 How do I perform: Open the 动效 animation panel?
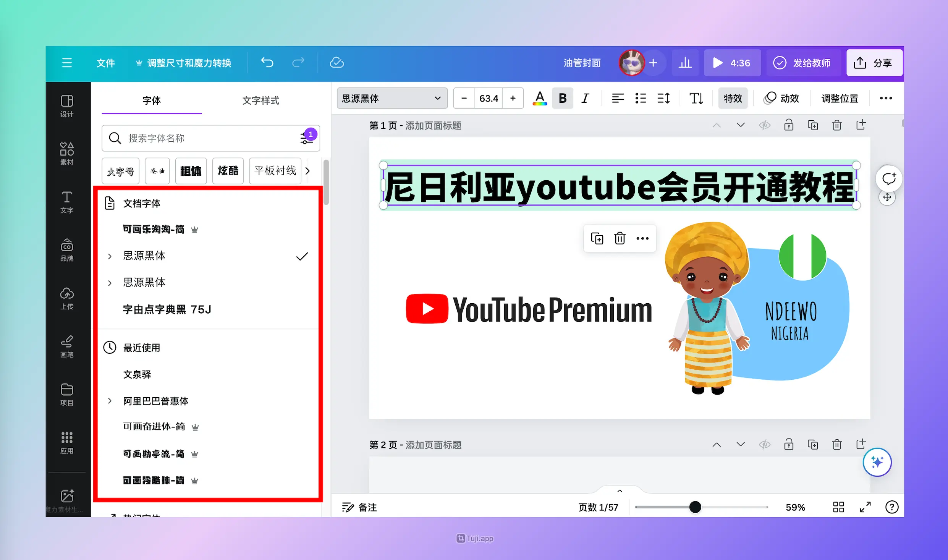[x=781, y=99]
